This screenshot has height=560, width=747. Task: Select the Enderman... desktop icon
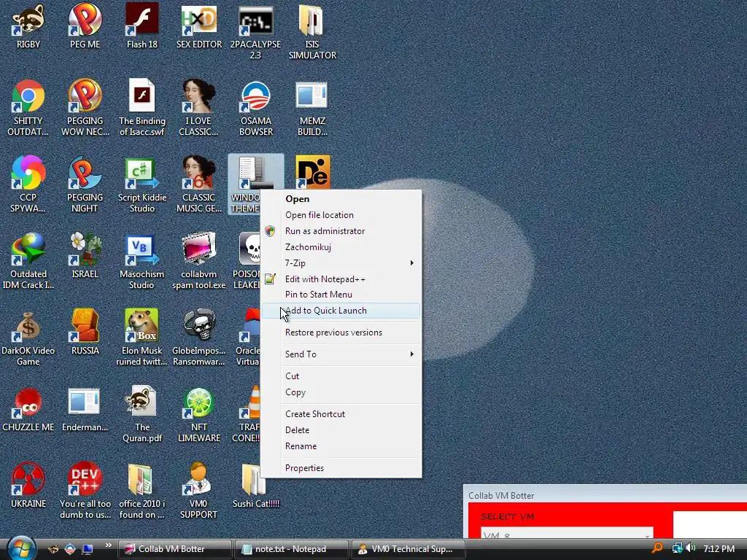coord(85,410)
